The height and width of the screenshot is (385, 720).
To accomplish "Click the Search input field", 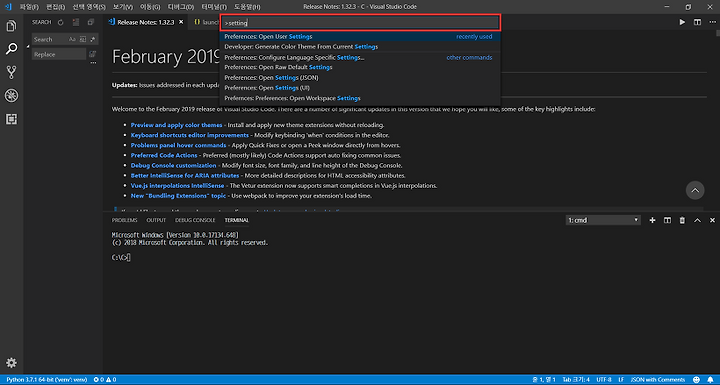I will click(x=51, y=40).
